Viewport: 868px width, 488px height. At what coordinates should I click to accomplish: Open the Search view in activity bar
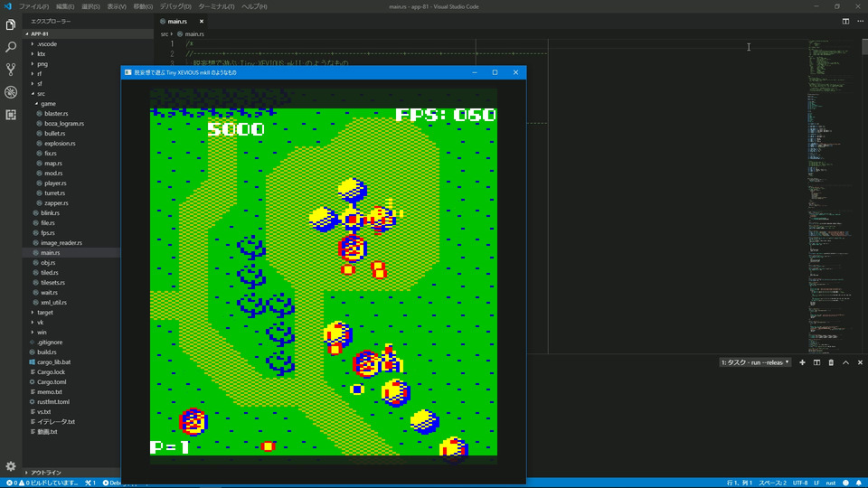click(x=11, y=47)
